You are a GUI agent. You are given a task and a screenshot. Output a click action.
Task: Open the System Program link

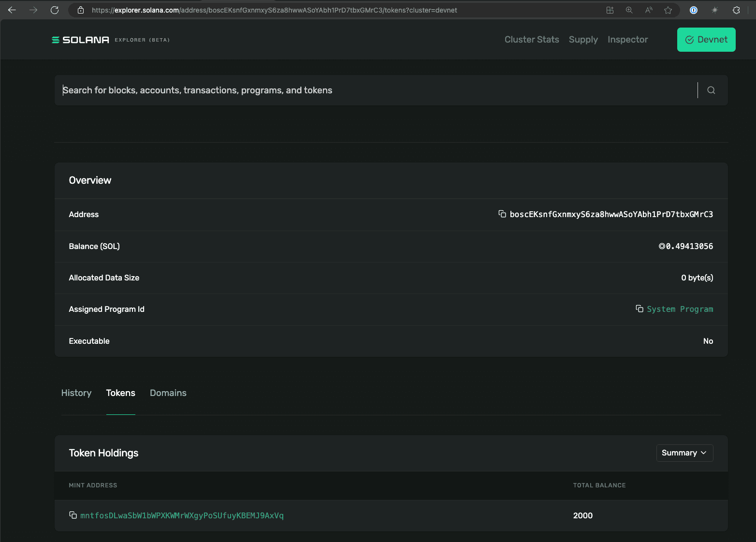click(680, 309)
